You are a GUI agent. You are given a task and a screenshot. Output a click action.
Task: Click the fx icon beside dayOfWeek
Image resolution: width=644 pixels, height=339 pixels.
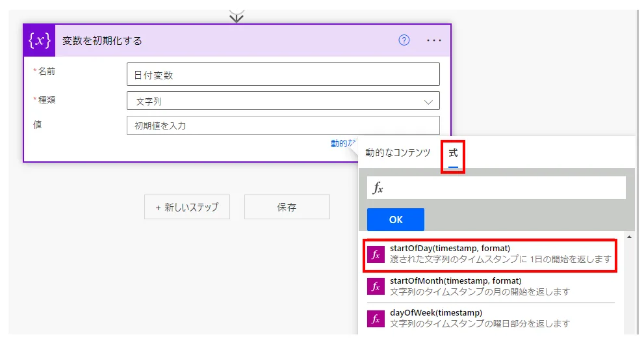[376, 318]
